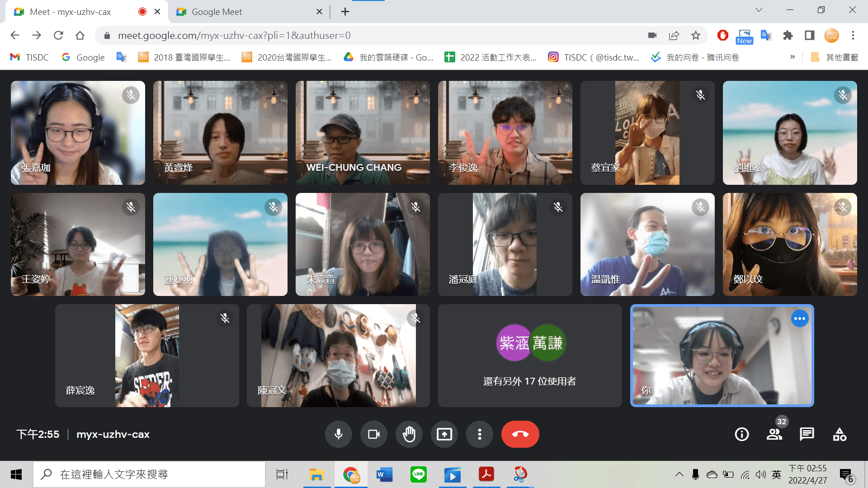Open the TISDC Gmail bookmark
The width and height of the screenshot is (868, 488).
point(30,57)
